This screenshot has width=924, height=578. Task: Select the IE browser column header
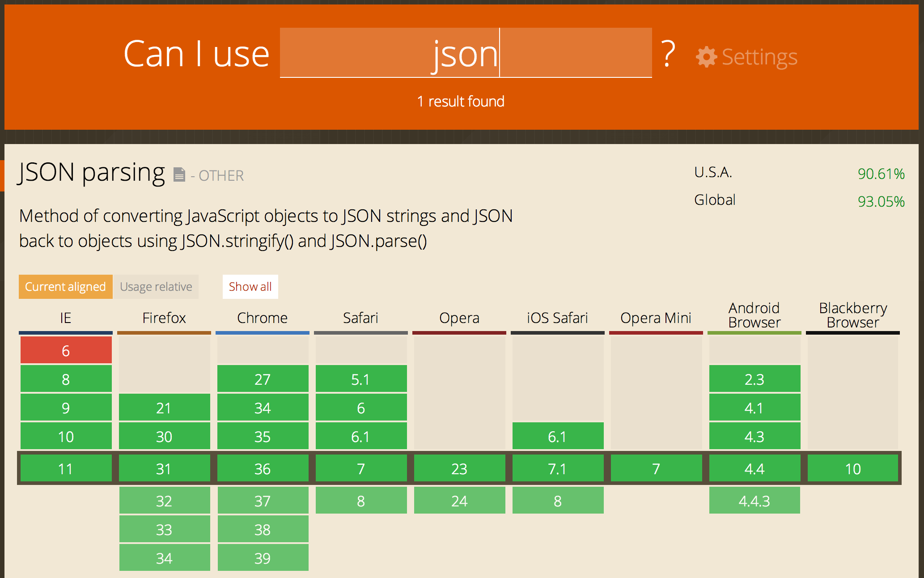(x=66, y=318)
